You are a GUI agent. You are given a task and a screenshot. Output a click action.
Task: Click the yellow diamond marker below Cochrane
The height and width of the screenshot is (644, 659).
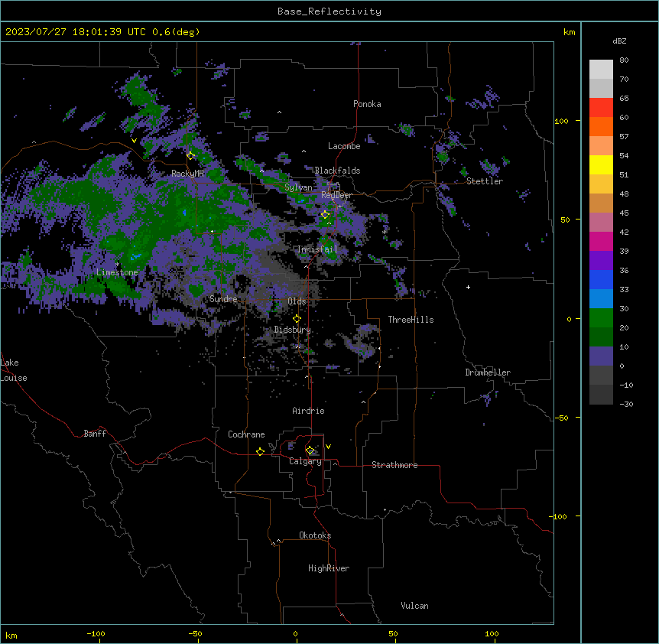coord(260,451)
